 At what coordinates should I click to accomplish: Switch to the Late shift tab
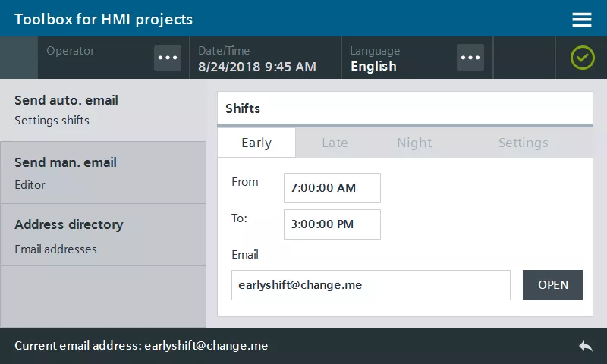pos(335,143)
